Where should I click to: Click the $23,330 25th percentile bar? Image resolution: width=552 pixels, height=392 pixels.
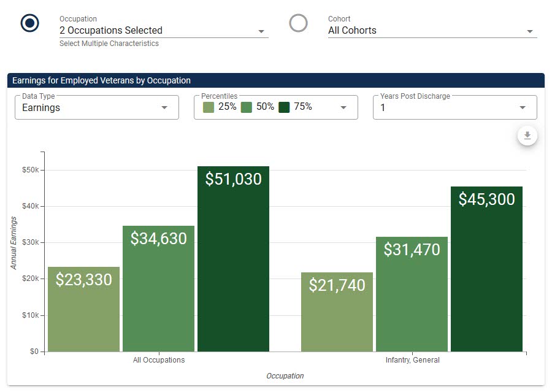84,309
